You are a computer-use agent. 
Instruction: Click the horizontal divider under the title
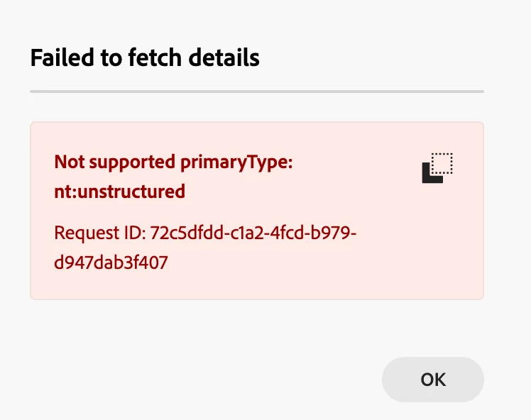coord(256,92)
